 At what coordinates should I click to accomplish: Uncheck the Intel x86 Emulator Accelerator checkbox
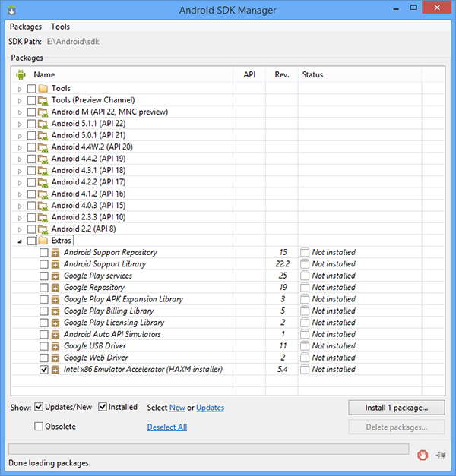44,370
